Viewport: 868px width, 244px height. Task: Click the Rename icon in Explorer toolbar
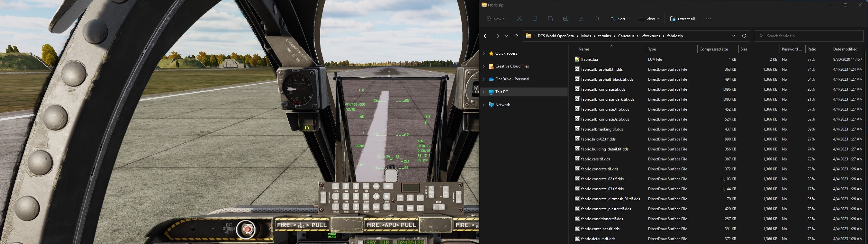(566, 19)
